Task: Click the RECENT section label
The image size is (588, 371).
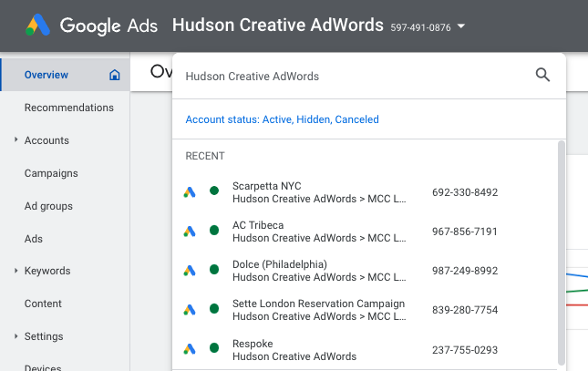Action: (205, 156)
